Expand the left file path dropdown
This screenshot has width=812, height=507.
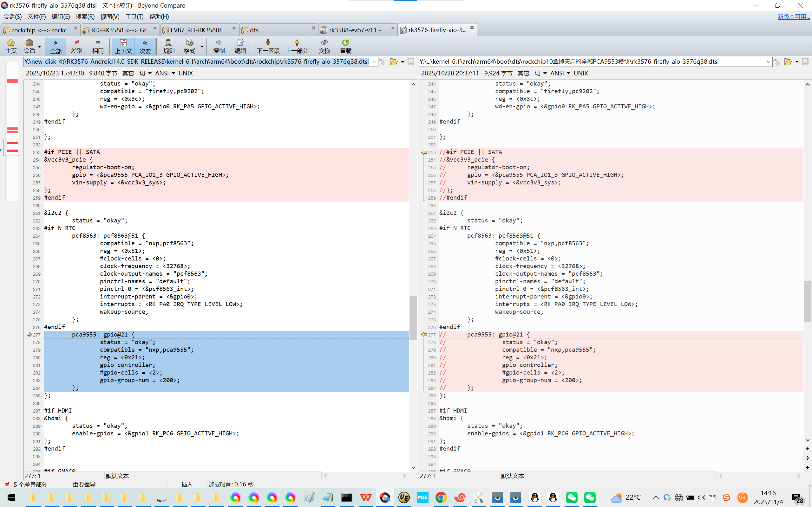pyautogui.click(x=374, y=62)
